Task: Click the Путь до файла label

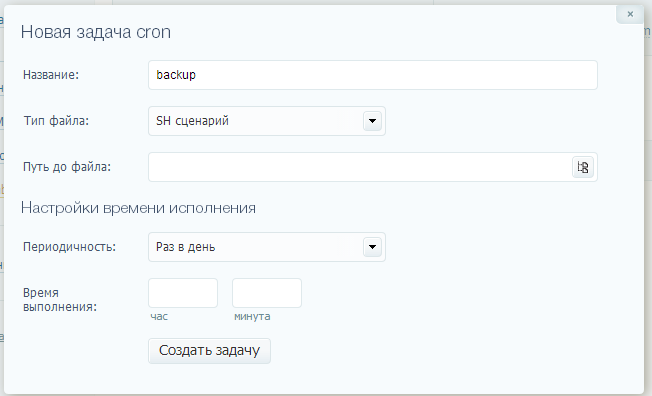Action: 67,167
